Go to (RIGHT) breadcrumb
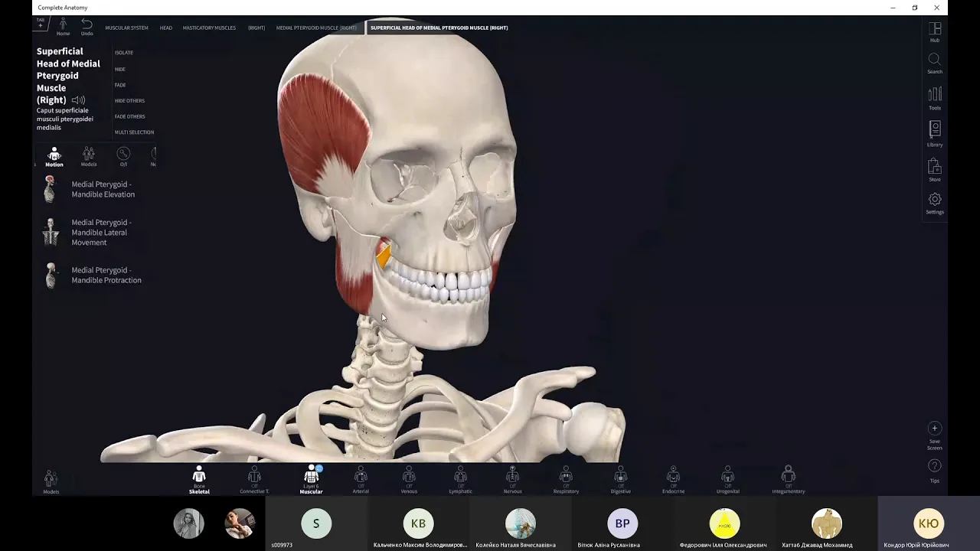This screenshot has width=980, height=551. [256, 28]
